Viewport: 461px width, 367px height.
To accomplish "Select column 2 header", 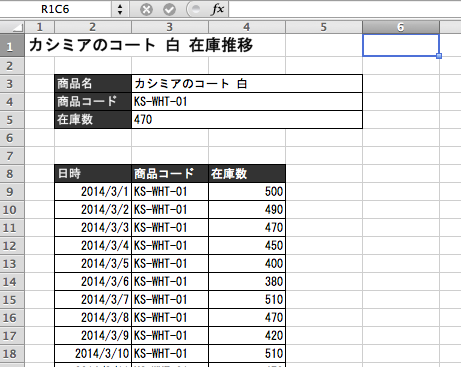I will tap(93, 27).
